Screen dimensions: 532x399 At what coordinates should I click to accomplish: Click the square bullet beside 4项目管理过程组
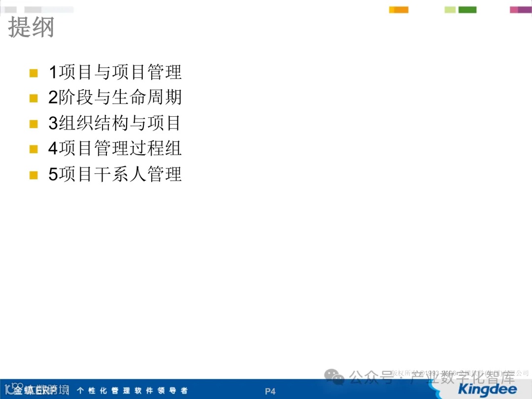pyautogui.click(x=33, y=149)
